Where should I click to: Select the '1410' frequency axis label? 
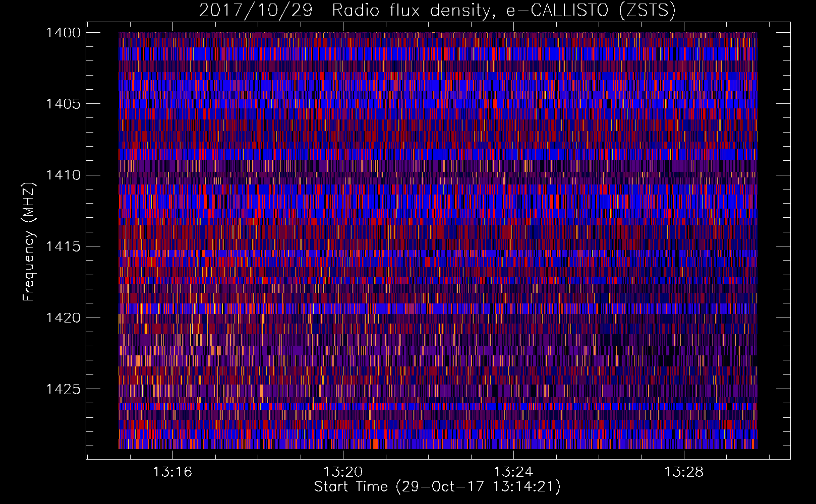tap(63, 175)
